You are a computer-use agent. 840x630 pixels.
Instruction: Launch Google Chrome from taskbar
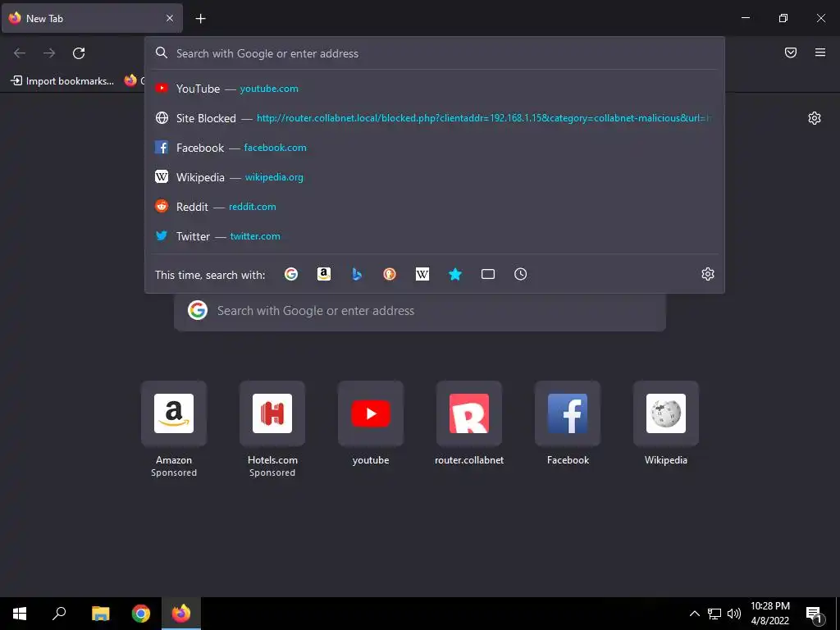pos(141,614)
